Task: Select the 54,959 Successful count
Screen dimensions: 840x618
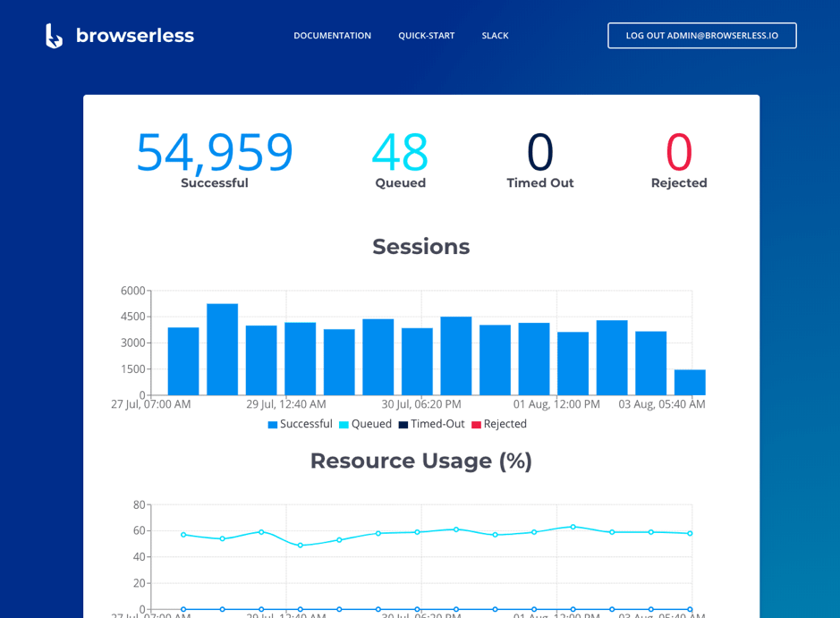Action: [x=215, y=153]
